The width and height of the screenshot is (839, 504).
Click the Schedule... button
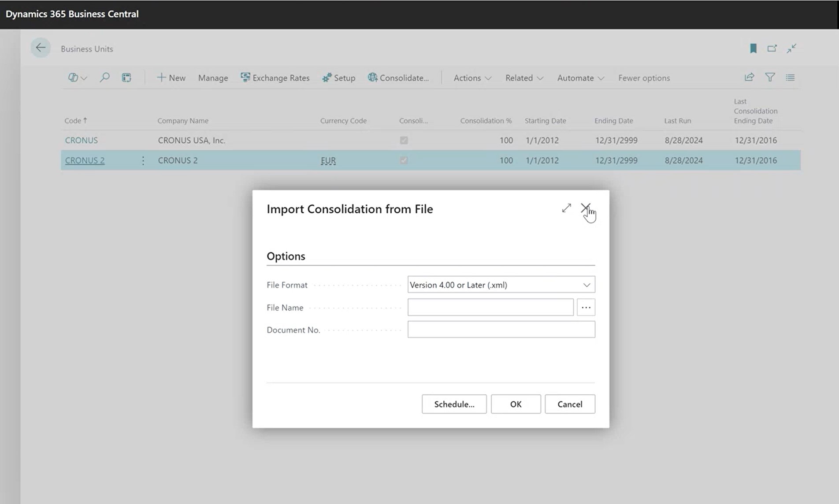tap(454, 404)
